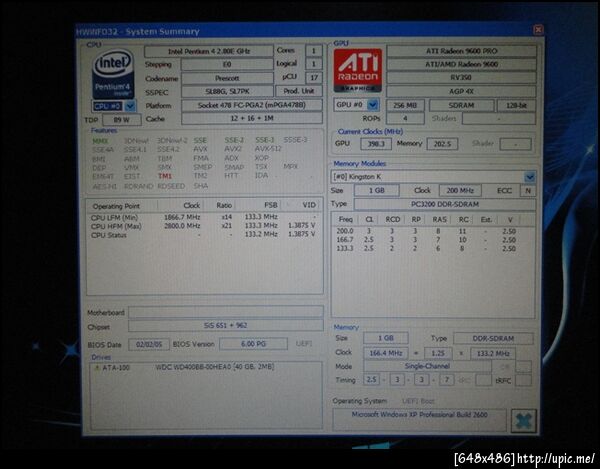600x469 pixels.
Task: Open the CPU #0 selector dropdown
Action: [130, 106]
